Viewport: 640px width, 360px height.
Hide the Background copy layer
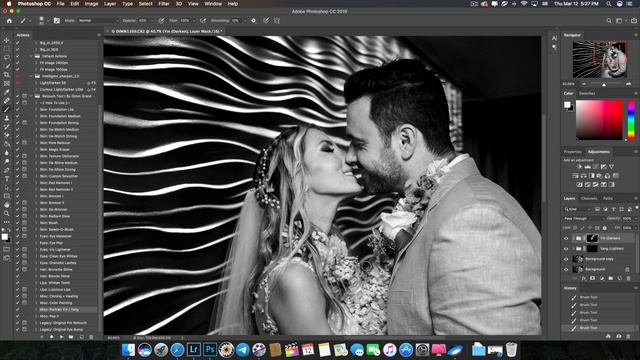pos(566,259)
